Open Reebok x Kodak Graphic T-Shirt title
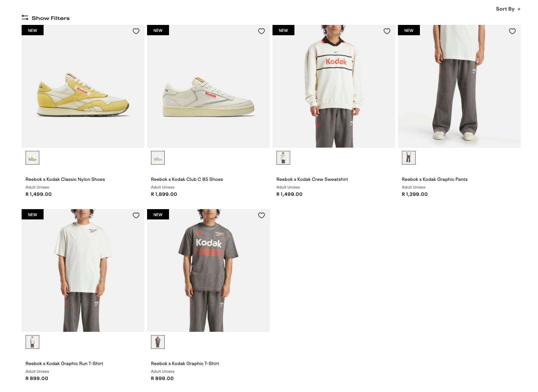This screenshot has width=538, height=392. coord(185,363)
